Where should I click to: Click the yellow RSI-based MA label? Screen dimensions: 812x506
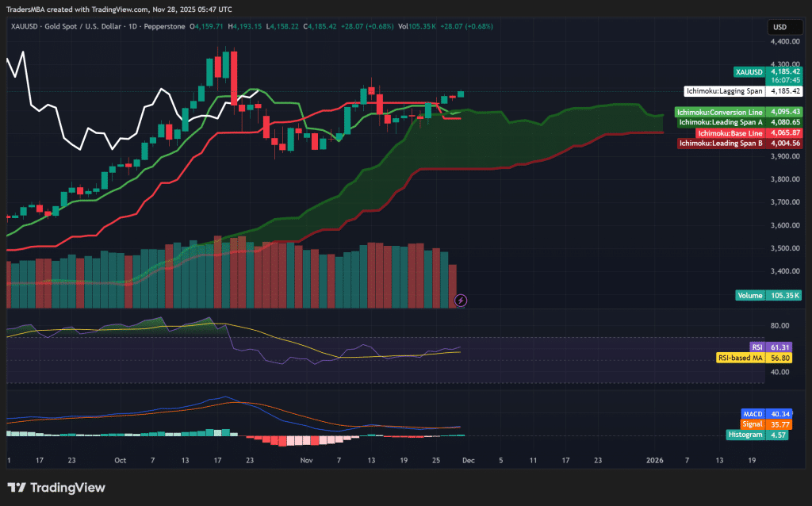pos(741,358)
